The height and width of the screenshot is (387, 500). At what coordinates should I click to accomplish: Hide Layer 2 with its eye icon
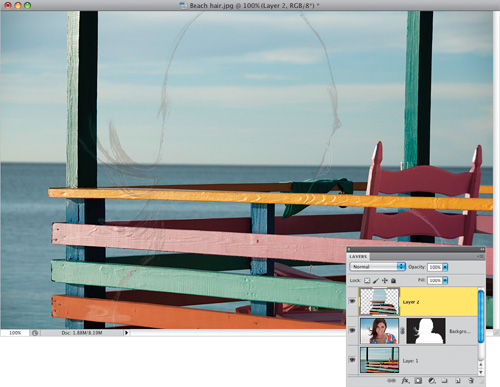[352, 301]
